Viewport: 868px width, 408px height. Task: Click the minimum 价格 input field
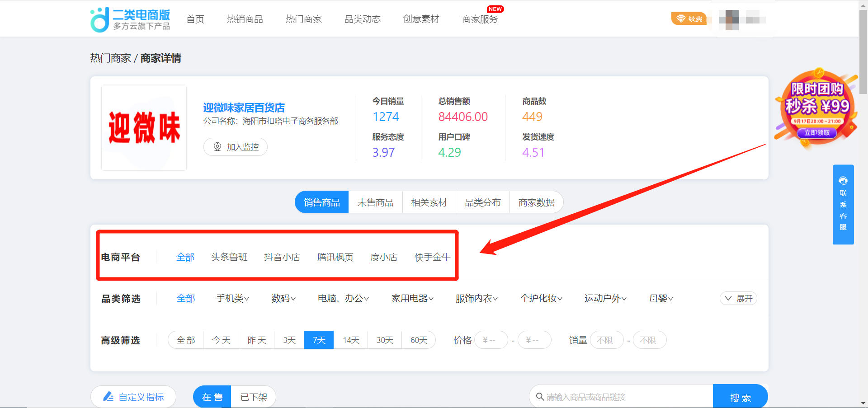click(491, 340)
